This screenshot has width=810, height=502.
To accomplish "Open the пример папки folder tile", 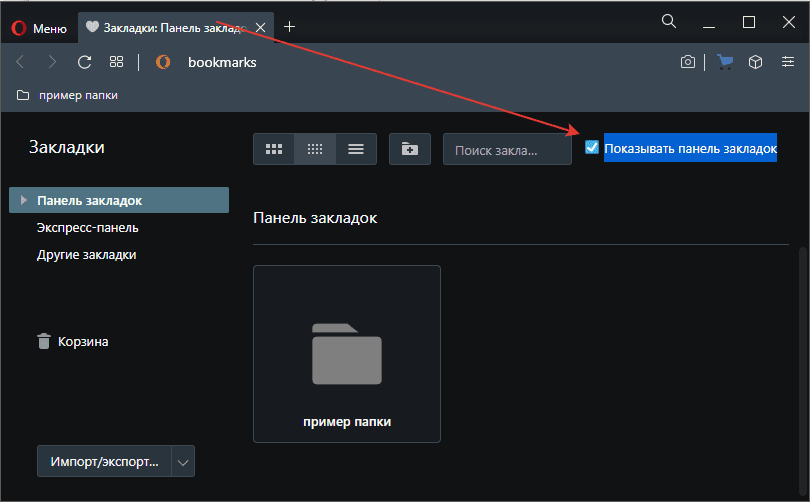I will tap(347, 354).
